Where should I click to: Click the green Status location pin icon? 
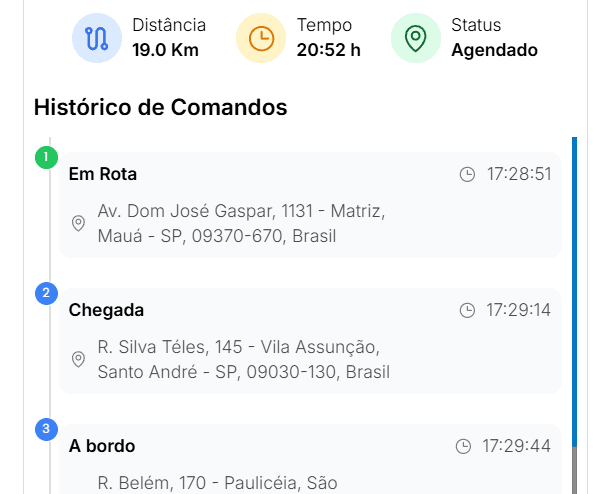415,38
